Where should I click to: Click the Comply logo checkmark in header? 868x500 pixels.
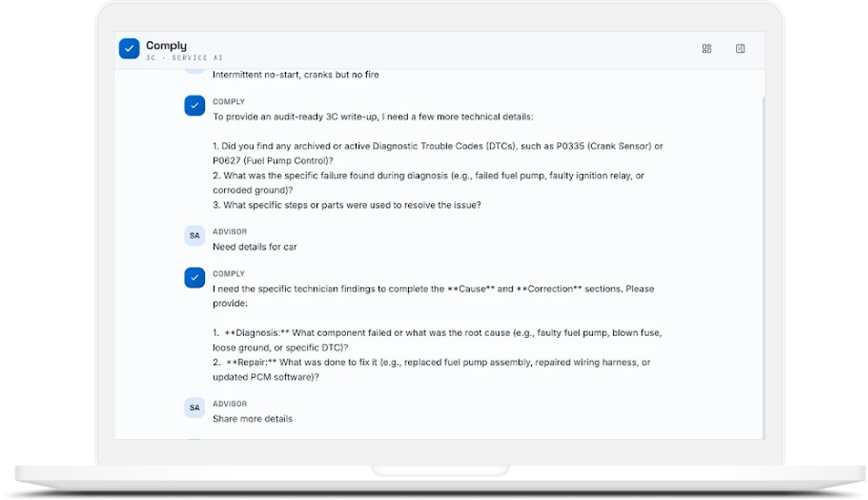[x=129, y=49]
